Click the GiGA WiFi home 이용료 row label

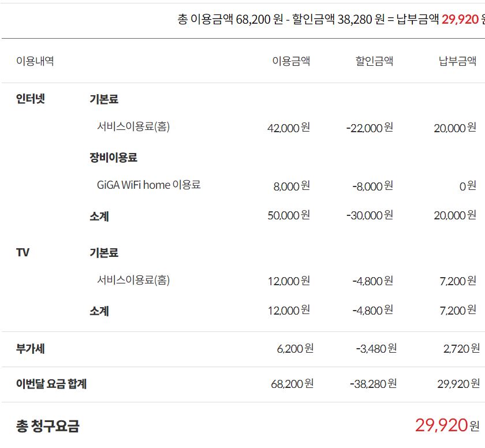coord(149,185)
